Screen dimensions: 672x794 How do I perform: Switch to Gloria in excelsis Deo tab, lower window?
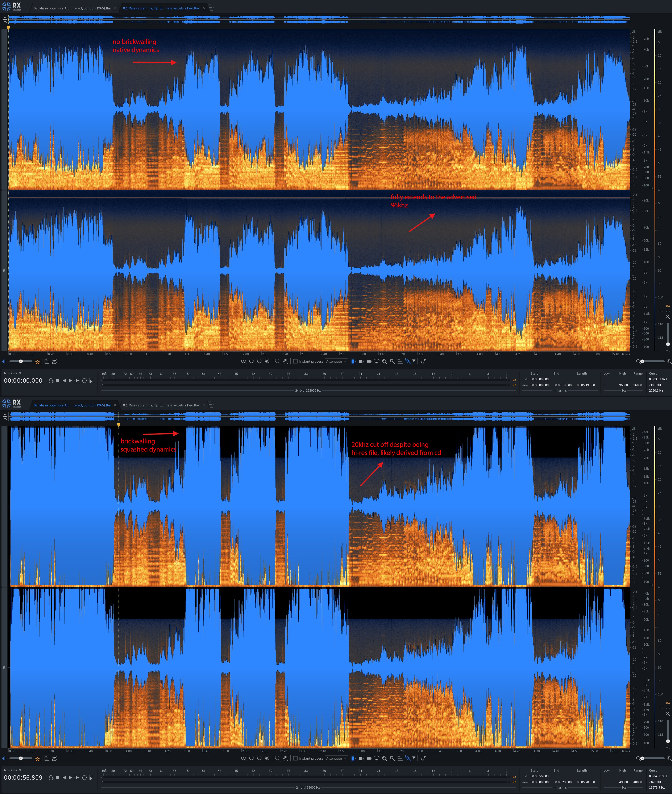[161, 405]
